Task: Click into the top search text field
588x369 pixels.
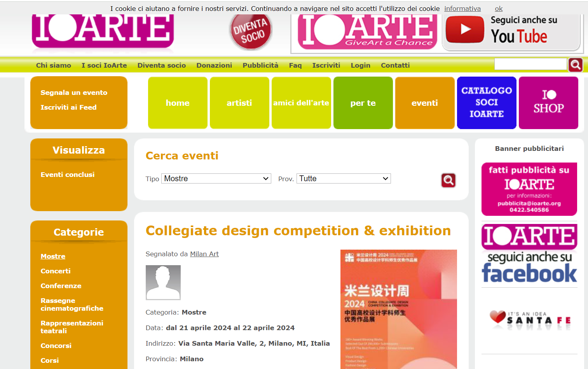Action: pos(530,64)
